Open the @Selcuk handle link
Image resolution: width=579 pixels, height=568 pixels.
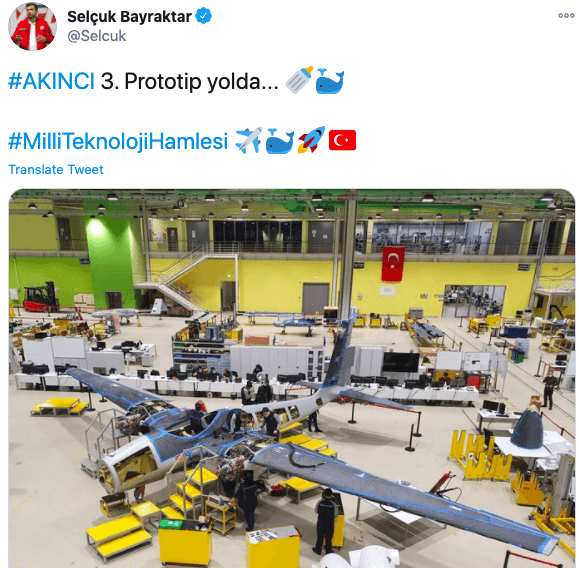97,36
